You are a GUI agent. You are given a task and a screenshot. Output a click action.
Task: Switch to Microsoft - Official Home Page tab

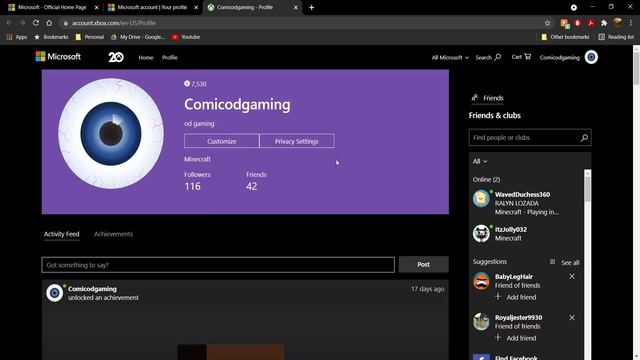(52, 7)
